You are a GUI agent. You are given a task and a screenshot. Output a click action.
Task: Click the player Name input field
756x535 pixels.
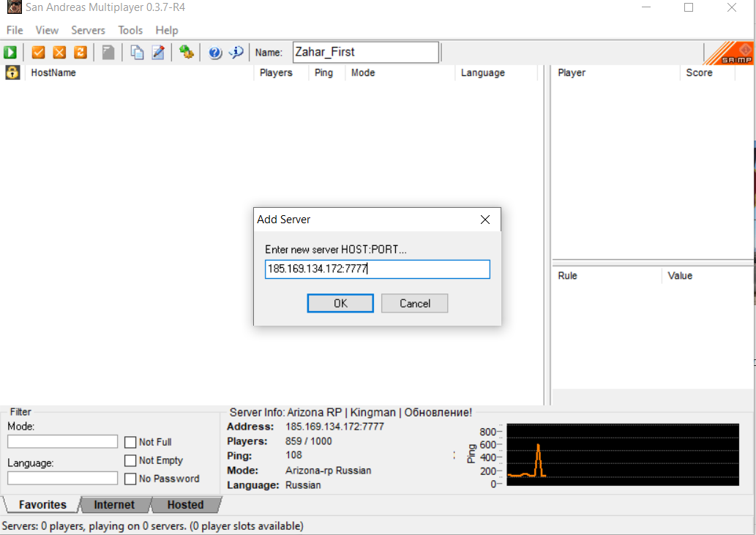coord(366,52)
